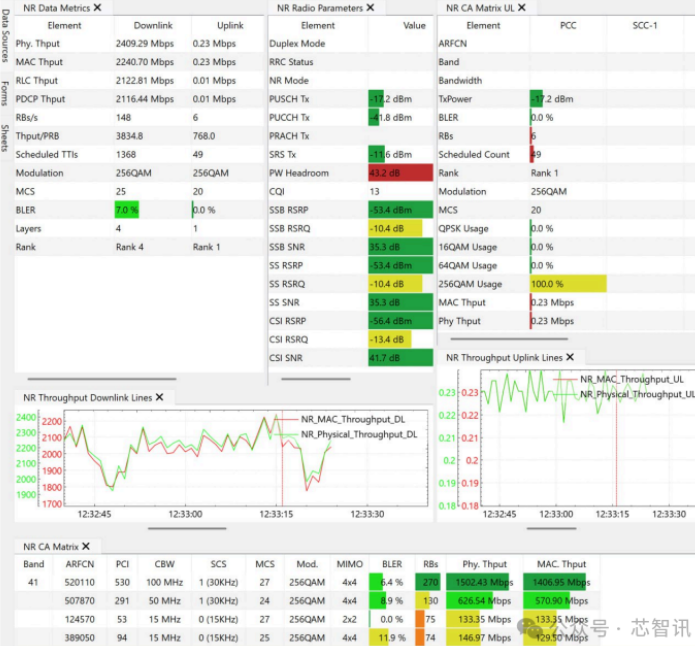Click the red PW Headroom 43.2 dB cell
The image size is (695, 646).
[x=400, y=173]
